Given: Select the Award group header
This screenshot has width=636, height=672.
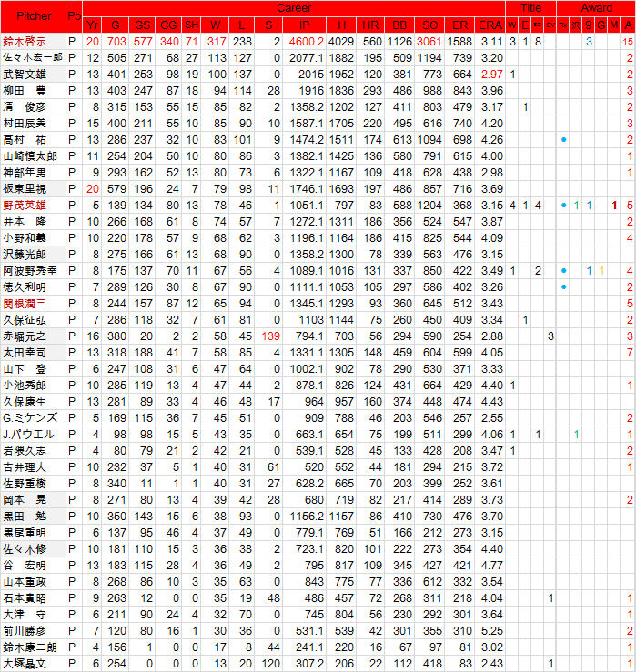Looking at the screenshot, I should 596,8.
